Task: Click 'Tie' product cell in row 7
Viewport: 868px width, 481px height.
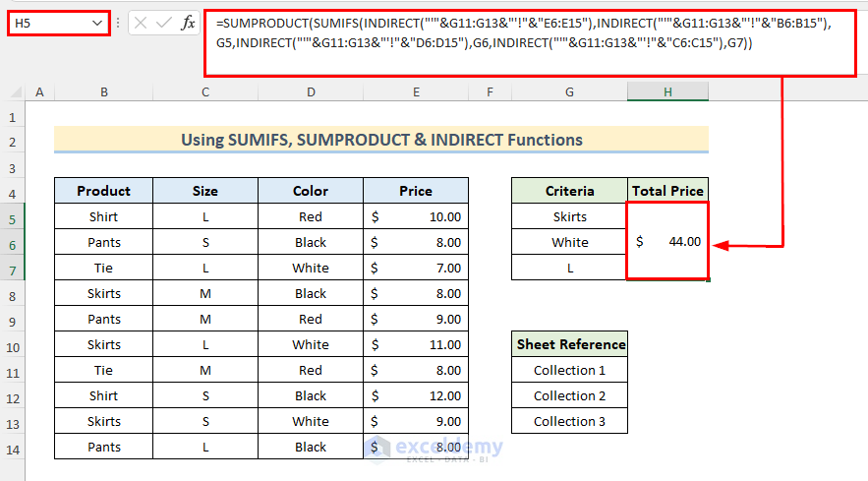Action: click(x=103, y=268)
